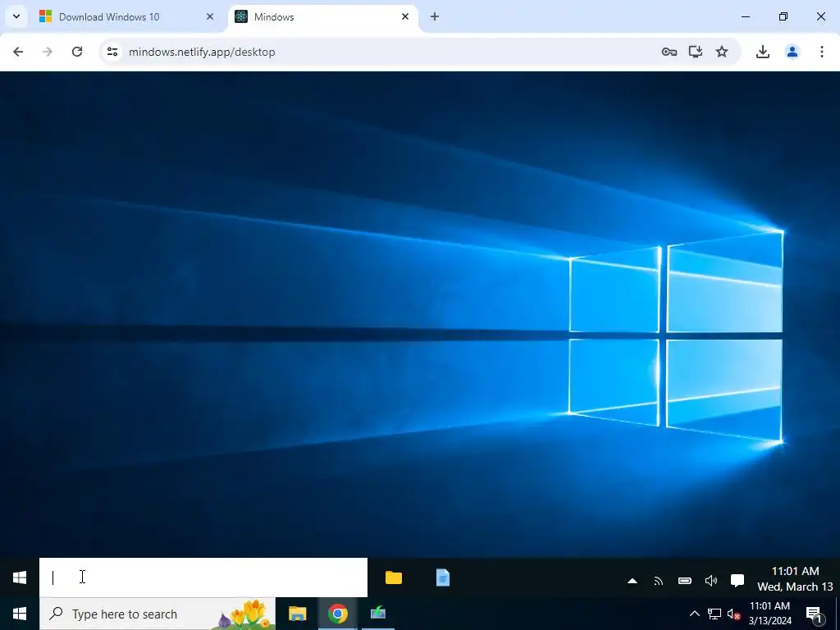Close the Download Windows 10 tab
This screenshot has height=630, width=840.
coord(210,16)
